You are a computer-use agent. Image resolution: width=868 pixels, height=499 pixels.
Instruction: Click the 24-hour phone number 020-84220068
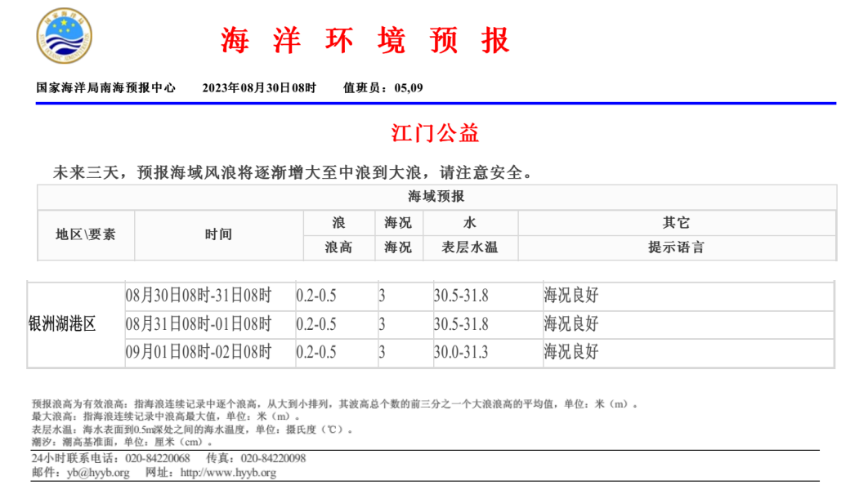click(x=157, y=459)
